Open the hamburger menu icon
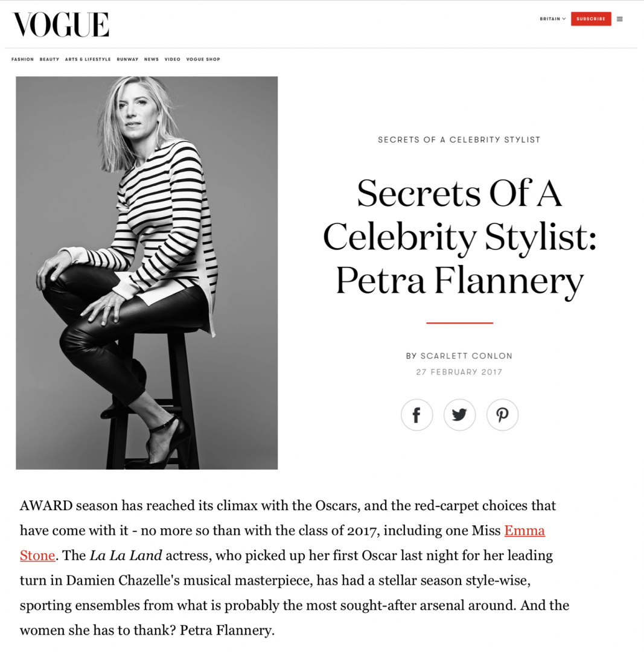Image resolution: width=644 pixels, height=652 pixels. (x=619, y=19)
